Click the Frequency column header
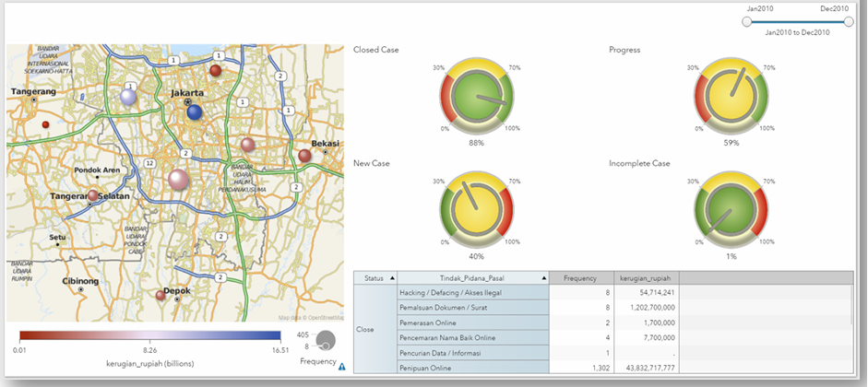Screen dimensions: 868x387 581,278
